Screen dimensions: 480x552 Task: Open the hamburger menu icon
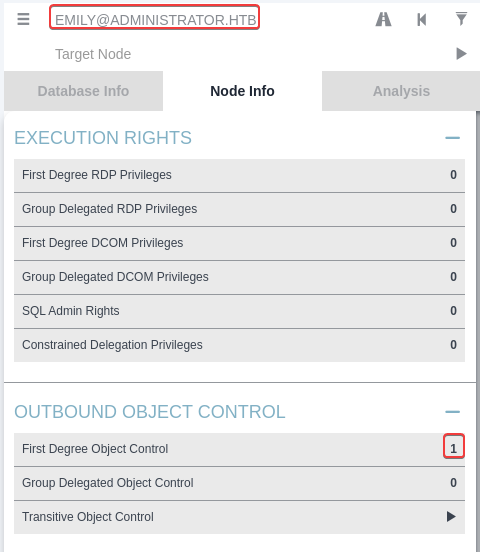[x=23, y=19]
